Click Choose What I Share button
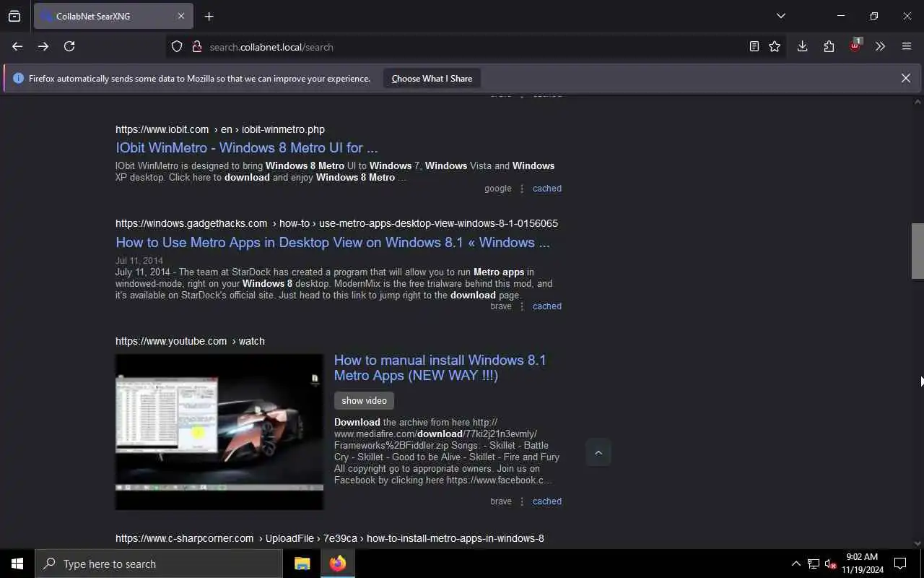Viewport: 924px width, 578px height. pos(432,78)
